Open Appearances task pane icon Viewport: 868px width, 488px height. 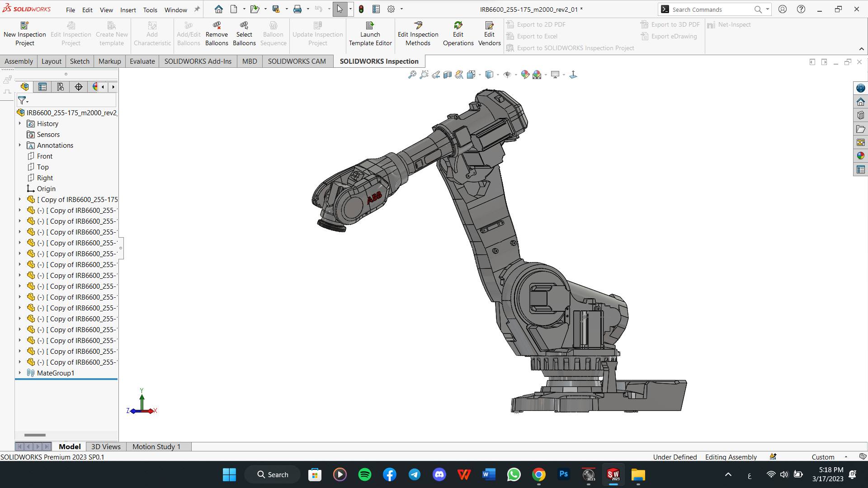[861, 156]
